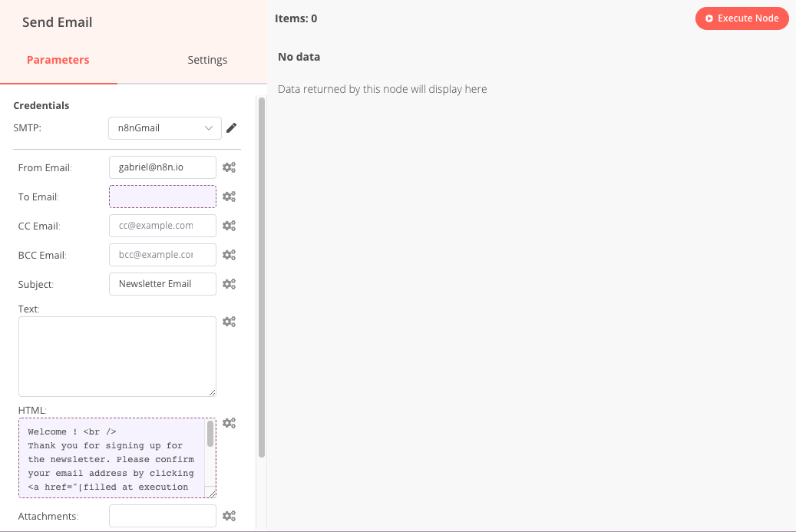Edit SMTP credential using the pencil icon
Viewport: 796px width, 532px height.
click(x=231, y=127)
